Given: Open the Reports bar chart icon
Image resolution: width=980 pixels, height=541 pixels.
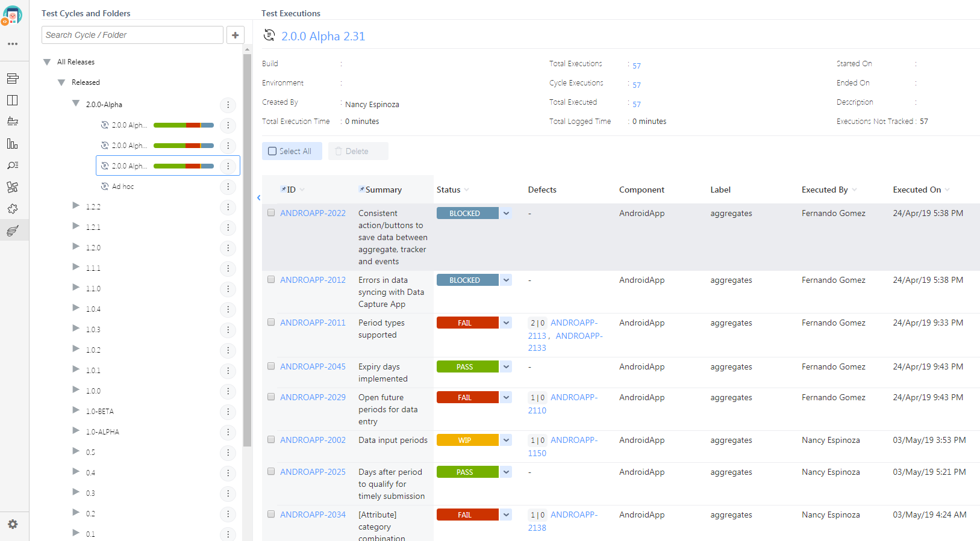Looking at the screenshot, I should coord(13,143).
